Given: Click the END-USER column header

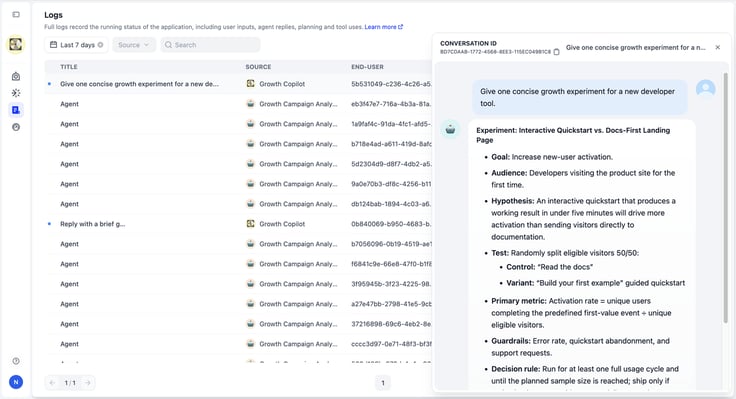Looking at the screenshot, I should pyautogui.click(x=368, y=67).
